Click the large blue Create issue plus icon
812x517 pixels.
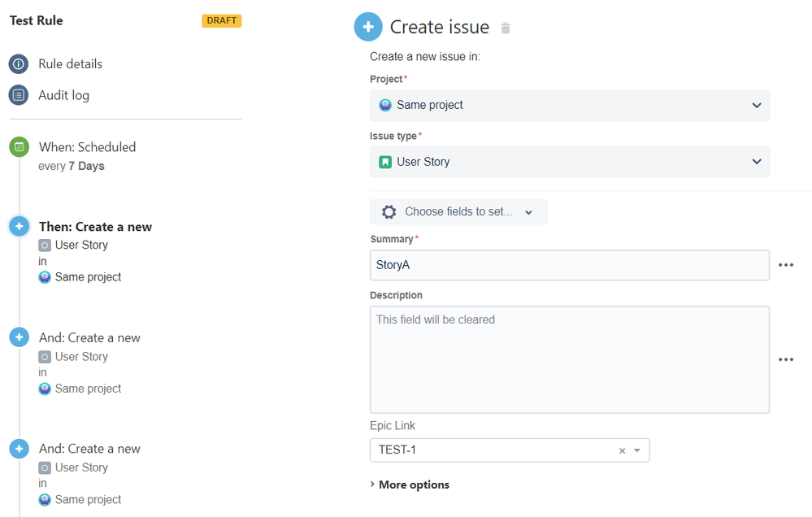(368, 27)
